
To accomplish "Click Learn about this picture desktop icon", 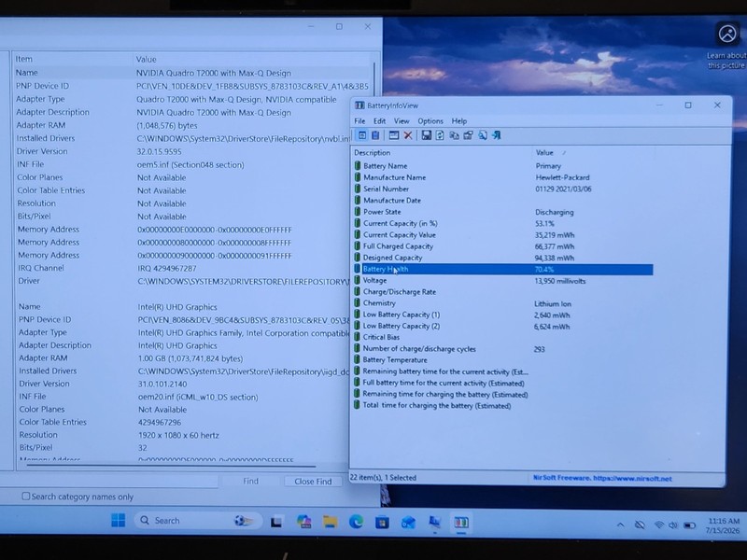I will tap(727, 45).
